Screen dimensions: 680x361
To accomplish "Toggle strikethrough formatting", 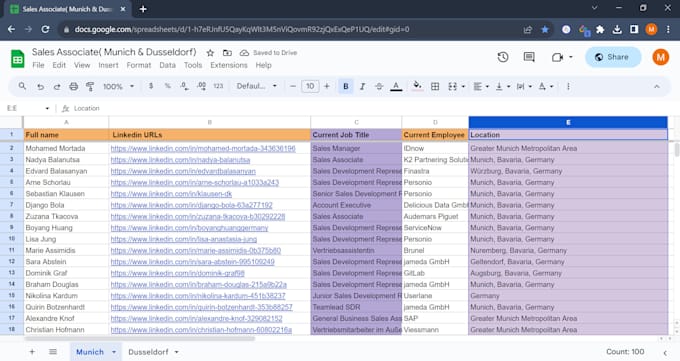I will [x=379, y=86].
